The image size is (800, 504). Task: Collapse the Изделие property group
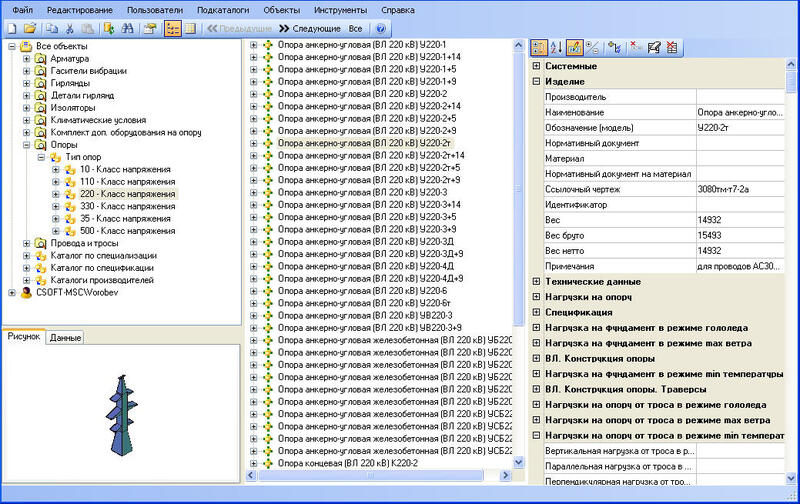536,81
